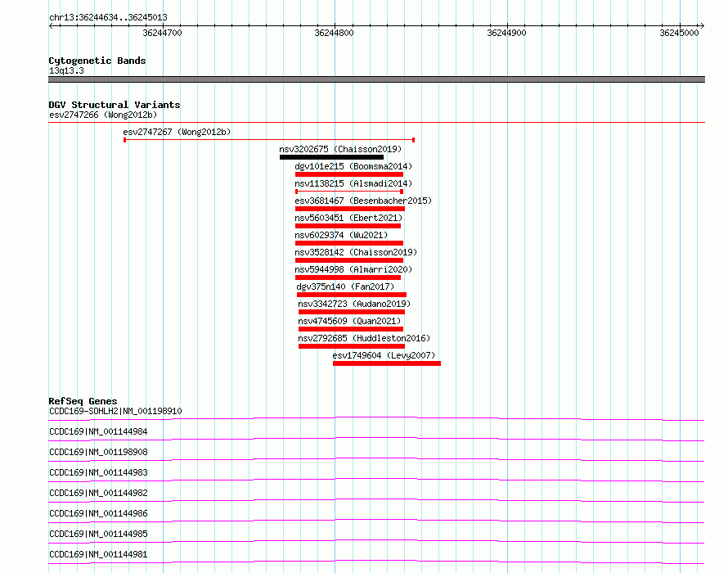The width and height of the screenshot is (728, 573).
Task: Select variant esv2747267 (Wong2012b) label
Action: (177, 132)
